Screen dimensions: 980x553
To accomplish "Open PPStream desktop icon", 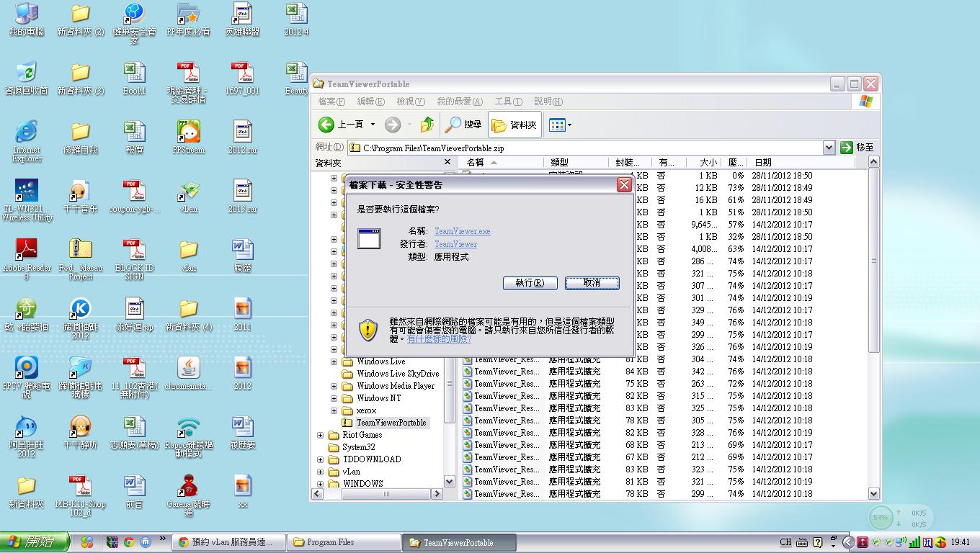I will click(188, 132).
